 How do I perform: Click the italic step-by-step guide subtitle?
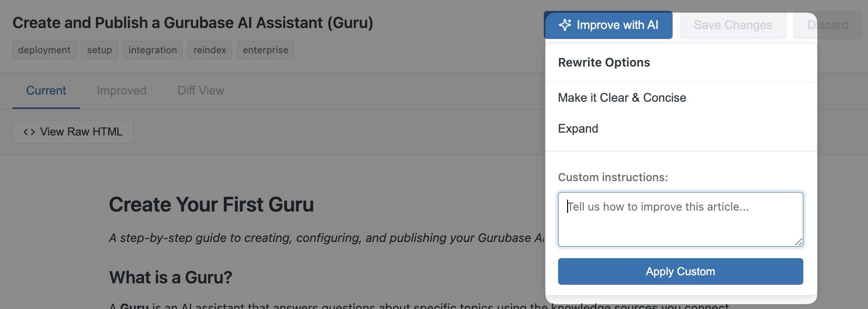pos(327,238)
